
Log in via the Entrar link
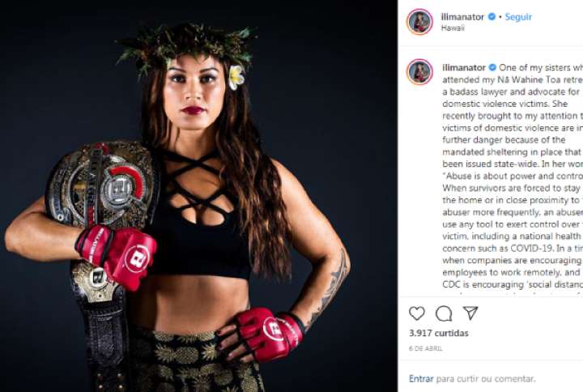(421, 379)
